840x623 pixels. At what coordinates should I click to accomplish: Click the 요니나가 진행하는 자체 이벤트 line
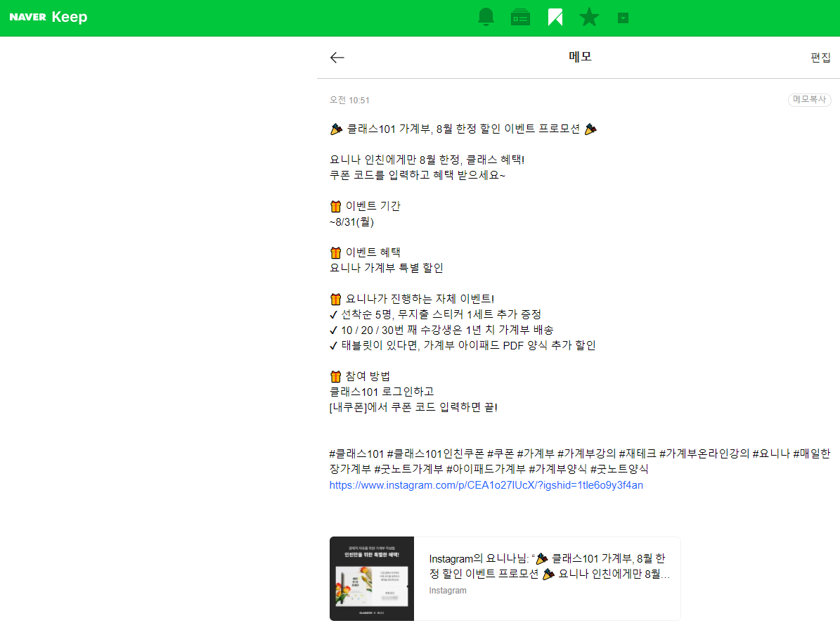click(x=412, y=299)
